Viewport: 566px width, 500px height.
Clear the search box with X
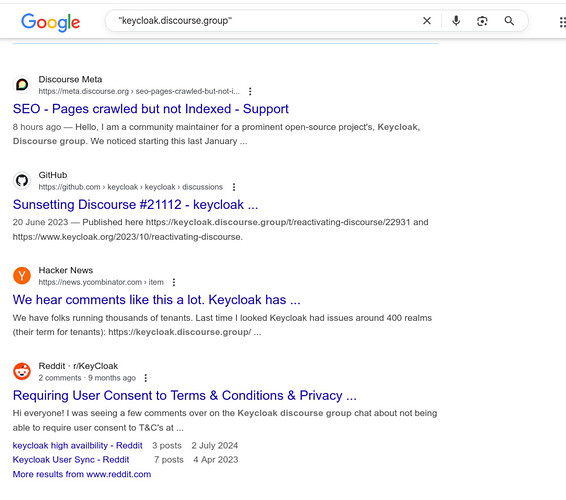tap(427, 21)
